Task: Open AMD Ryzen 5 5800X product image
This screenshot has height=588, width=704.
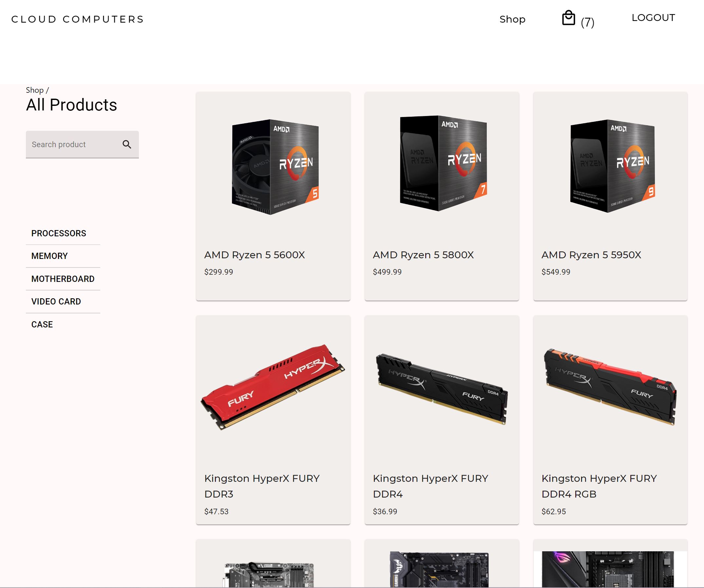Action: coord(443,163)
